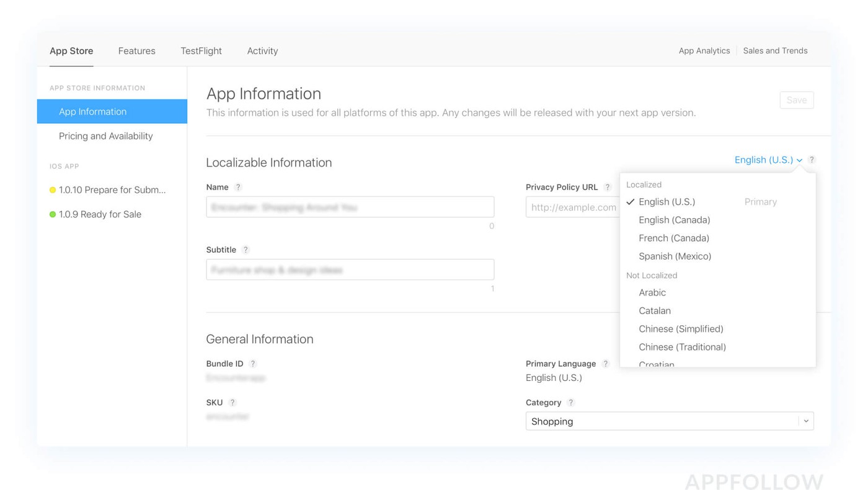Screen dimensions: 868x490
Task: Click help icon beside Subtitle label
Action: pyautogui.click(x=246, y=250)
